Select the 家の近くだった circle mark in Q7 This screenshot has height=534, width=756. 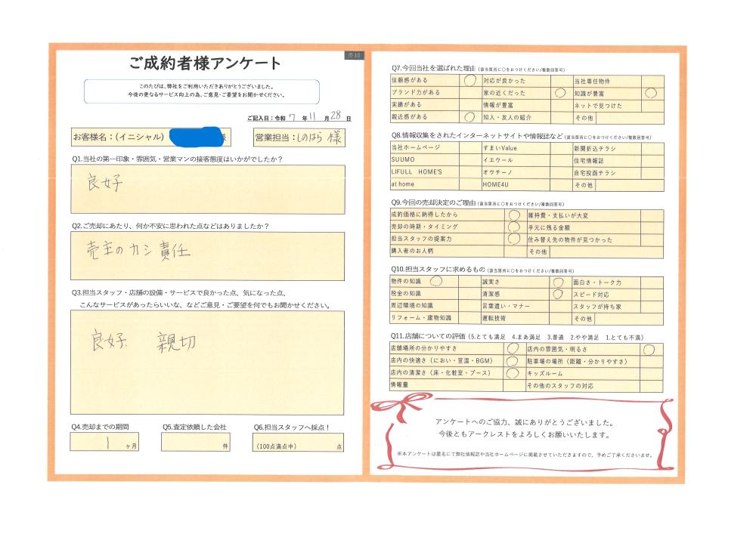(x=560, y=93)
